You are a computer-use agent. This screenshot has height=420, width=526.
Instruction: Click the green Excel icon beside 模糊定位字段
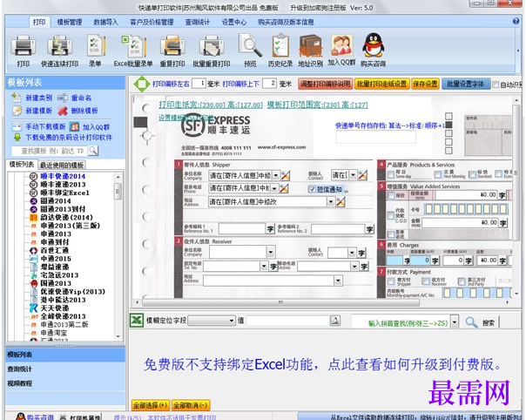point(137,321)
